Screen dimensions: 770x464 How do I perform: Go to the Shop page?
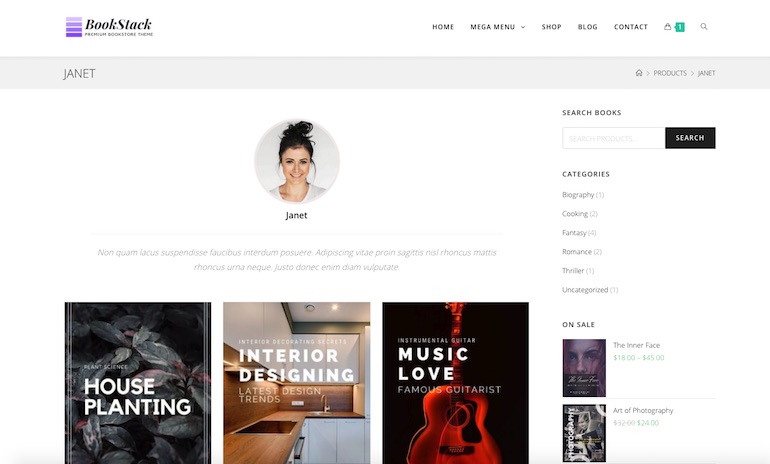551,27
